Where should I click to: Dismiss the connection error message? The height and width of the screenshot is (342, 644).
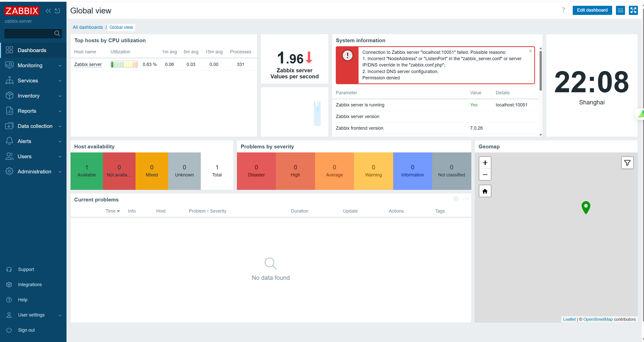[530, 51]
